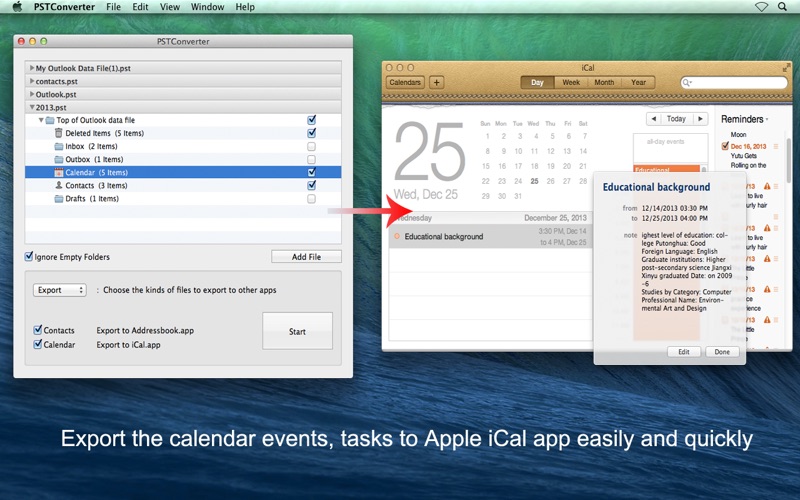
Task: Check the Inbox checkbox
Action: tap(311, 146)
